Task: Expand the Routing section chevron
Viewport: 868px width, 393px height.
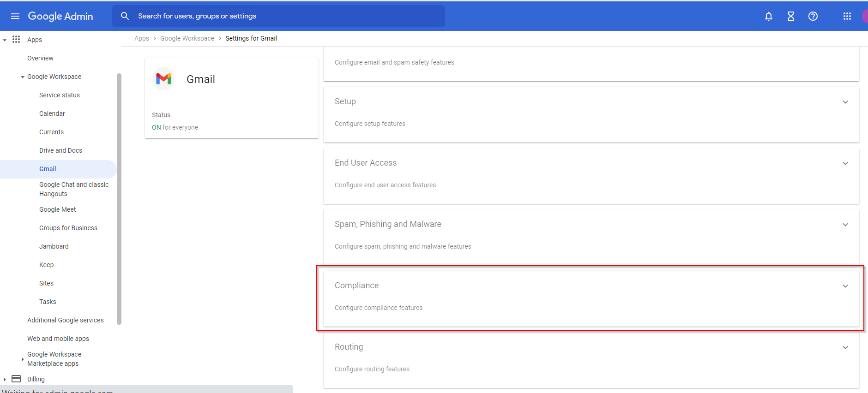Action: 845,347
